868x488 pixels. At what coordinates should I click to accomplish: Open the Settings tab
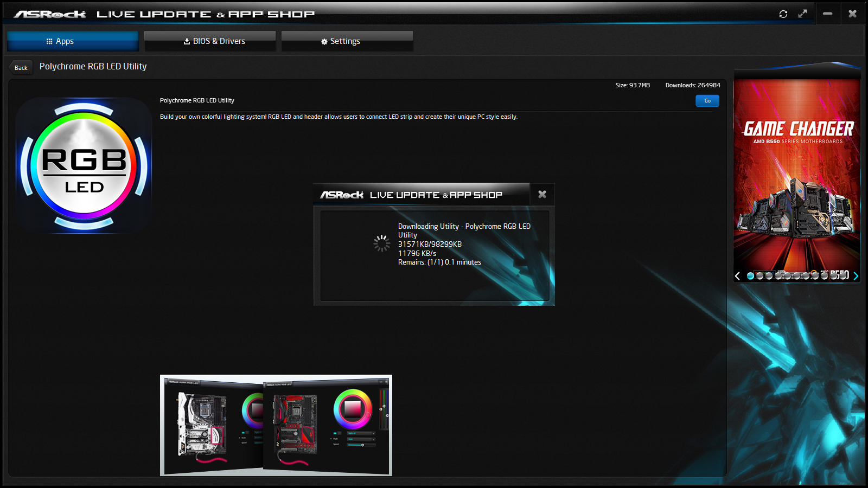point(347,41)
